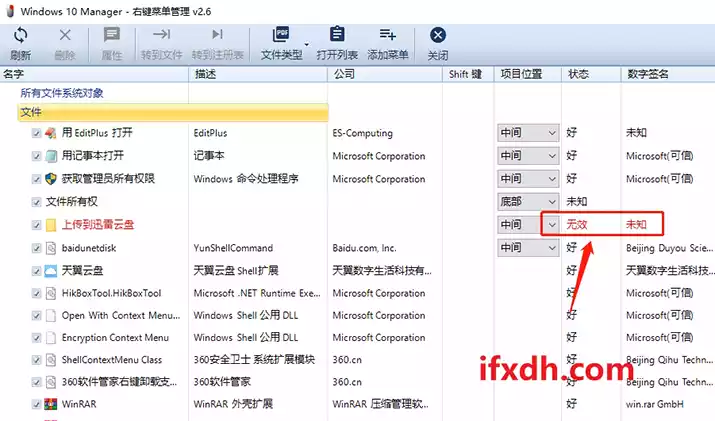
Task: Uncheck the 用 EditPlus 打开 checkbox
Action: coord(36,133)
